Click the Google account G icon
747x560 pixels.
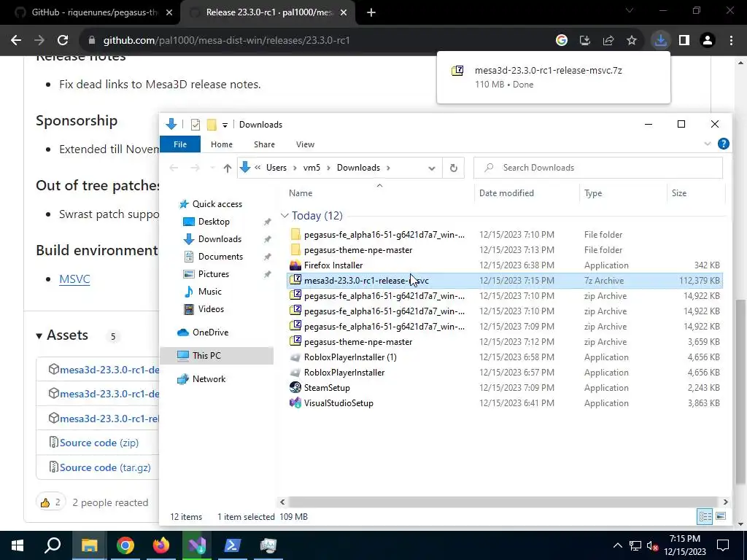point(562,41)
